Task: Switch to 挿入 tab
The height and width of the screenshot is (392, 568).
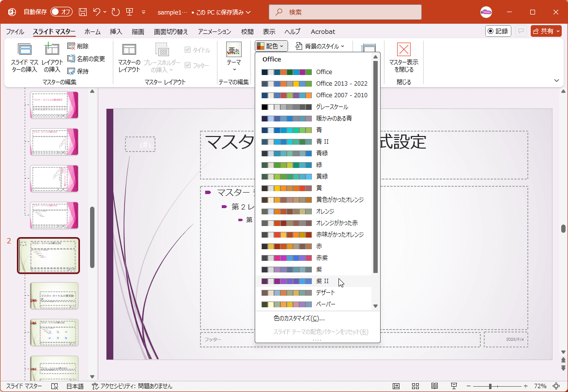Action: point(116,31)
